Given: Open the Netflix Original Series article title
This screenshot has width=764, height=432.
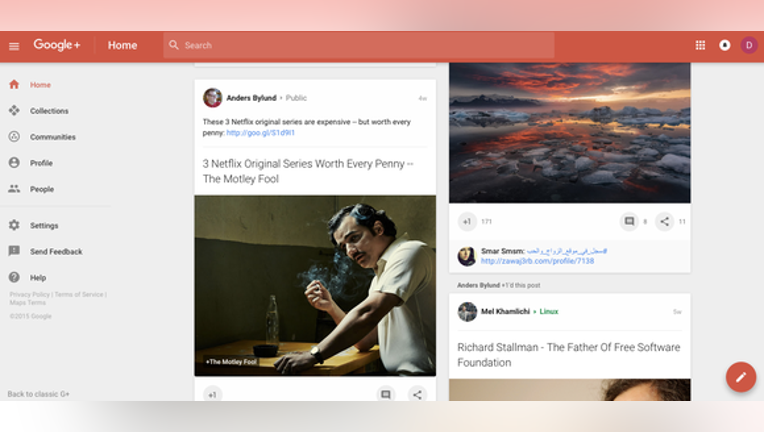Looking at the screenshot, I should (308, 171).
